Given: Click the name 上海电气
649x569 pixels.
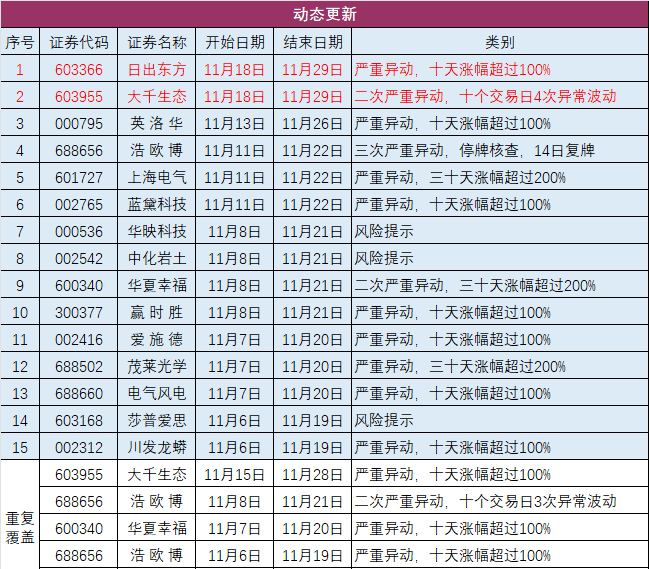Looking at the screenshot, I should [x=156, y=178].
